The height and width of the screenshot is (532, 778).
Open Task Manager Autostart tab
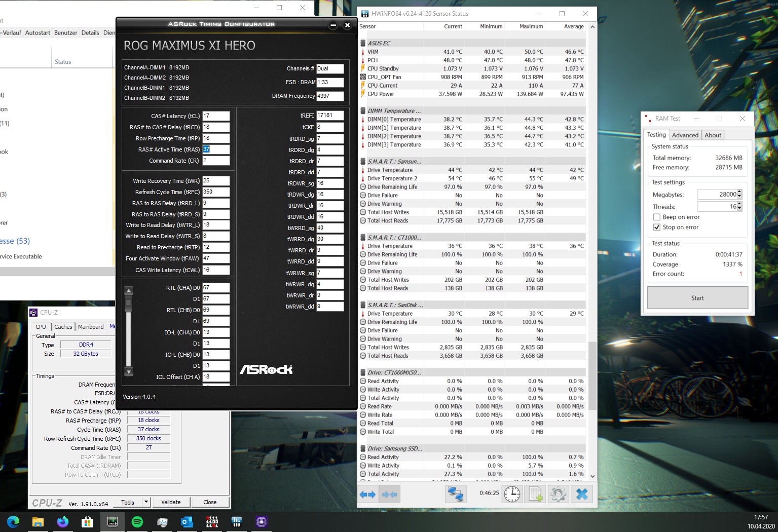coord(38,33)
